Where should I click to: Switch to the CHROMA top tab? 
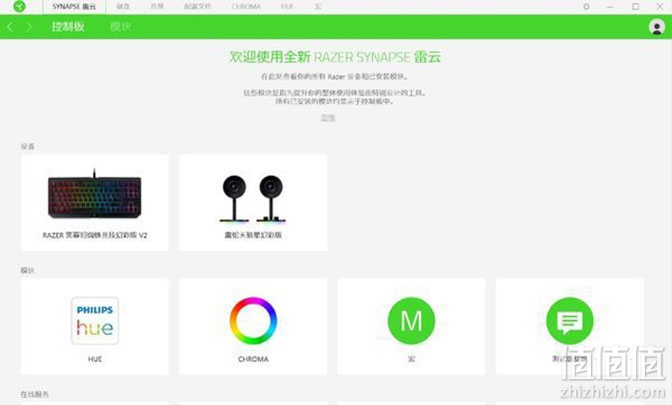point(246,6)
